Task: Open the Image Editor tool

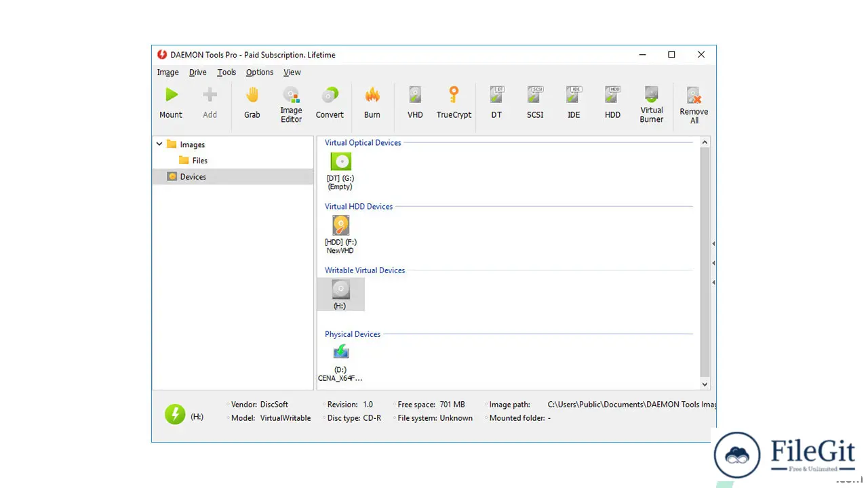Action: tap(291, 95)
